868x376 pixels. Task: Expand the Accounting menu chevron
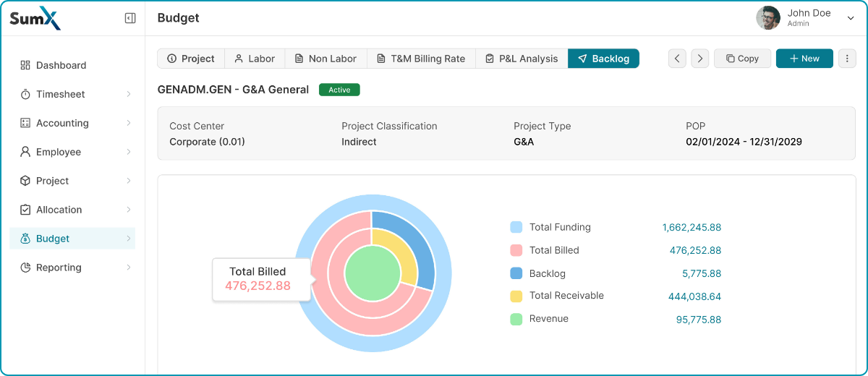click(x=129, y=123)
